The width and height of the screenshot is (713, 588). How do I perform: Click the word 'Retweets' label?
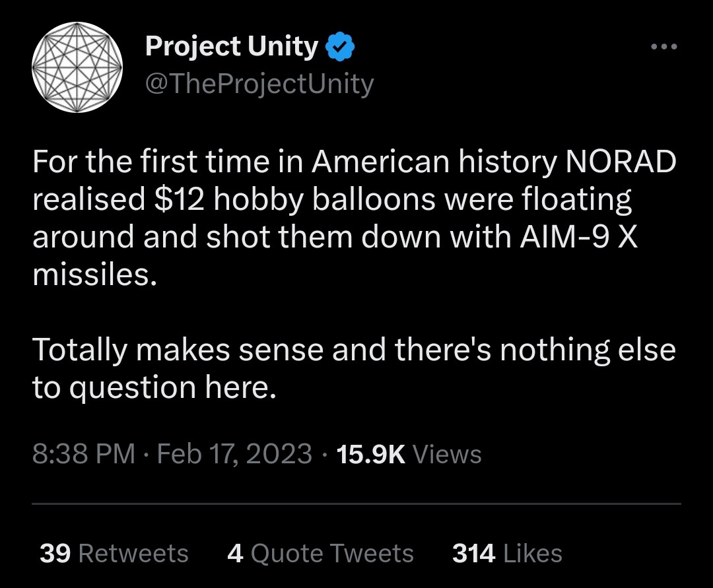pyautogui.click(x=133, y=554)
